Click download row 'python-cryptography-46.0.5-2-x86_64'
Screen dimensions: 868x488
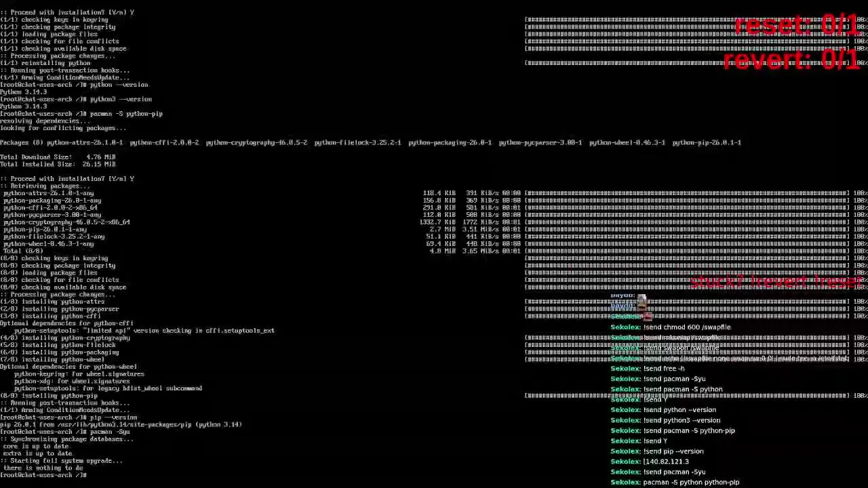point(434,222)
